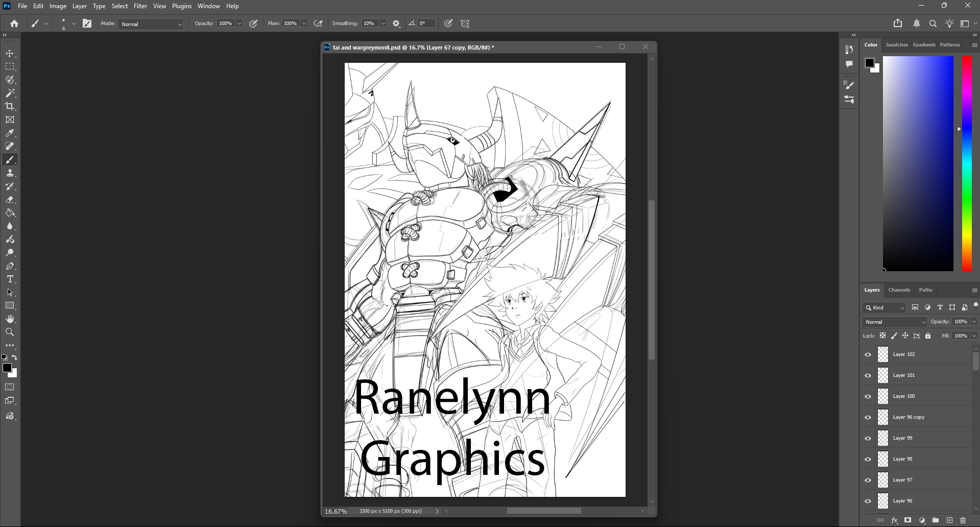Hide Layer 100
Screen dimensions: 980x527
coord(868,396)
